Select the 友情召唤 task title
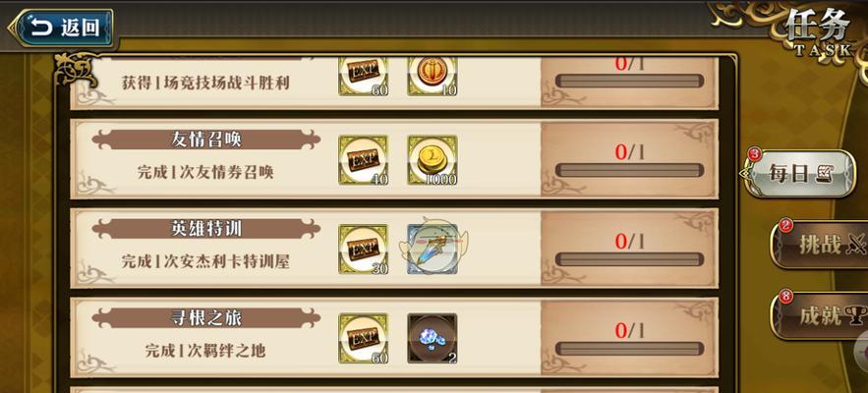Screen dimensions: 868x393 tap(205, 140)
